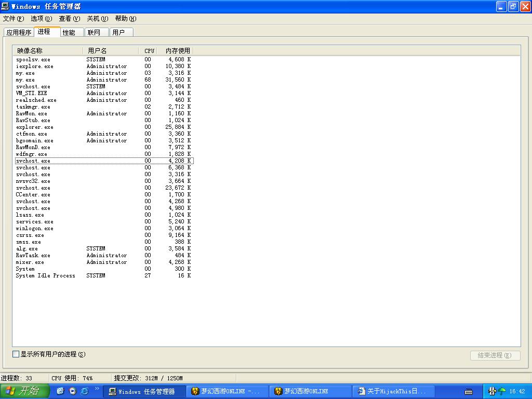
Task: Click the keyboard language bar icon
Action: 469,392
